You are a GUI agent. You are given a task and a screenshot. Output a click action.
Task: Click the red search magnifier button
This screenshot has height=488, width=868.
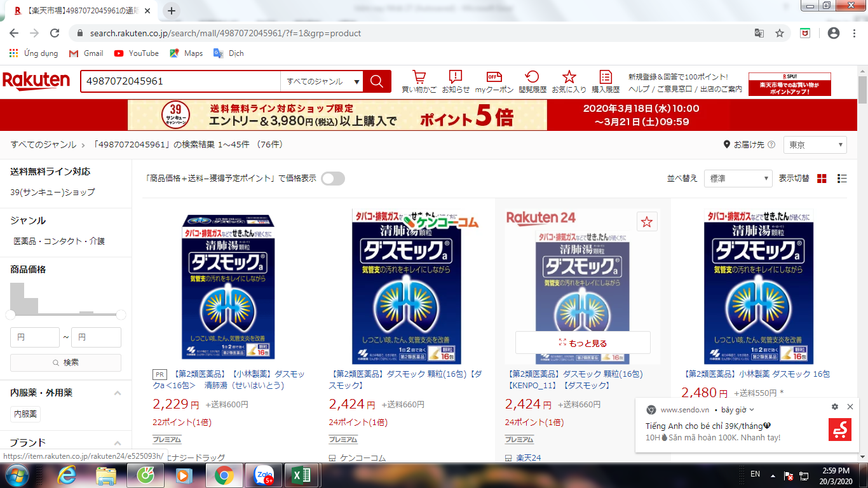click(377, 81)
